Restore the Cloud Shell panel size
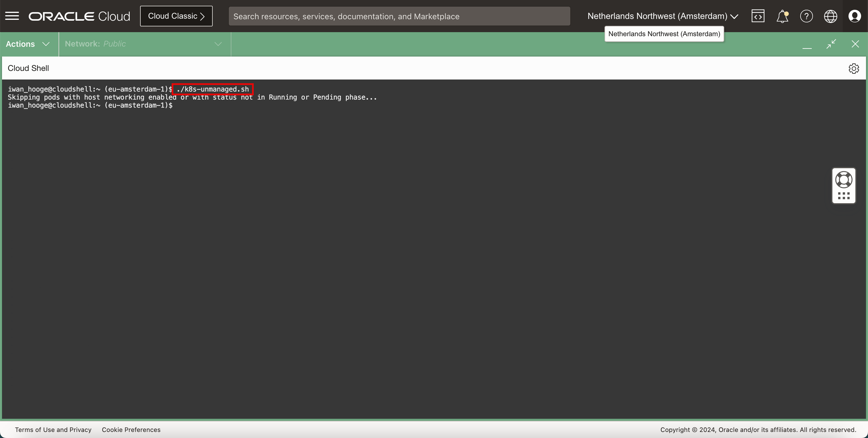Screen dimensions: 868x438 pos(831,44)
